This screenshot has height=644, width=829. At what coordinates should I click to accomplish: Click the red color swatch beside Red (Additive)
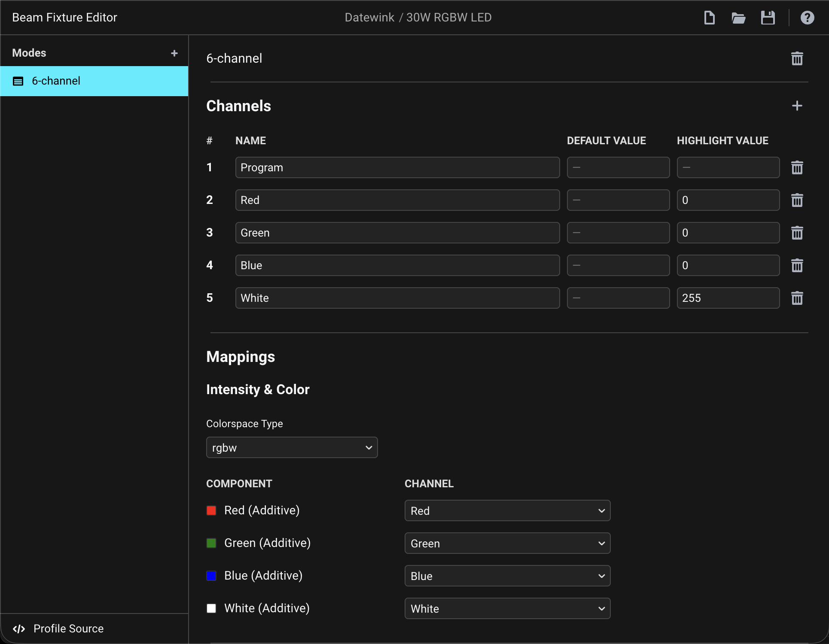click(211, 510)
